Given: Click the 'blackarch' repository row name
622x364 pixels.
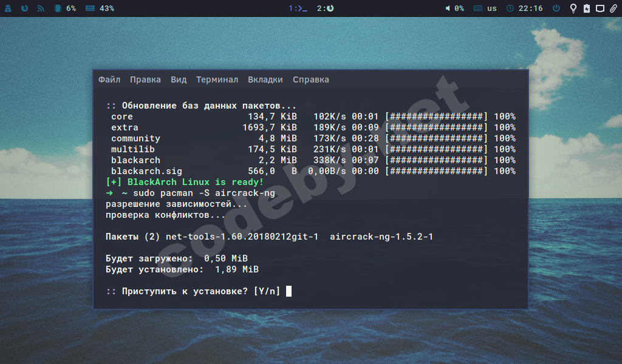Looking at the screenshot, I should tap(135, 160).
